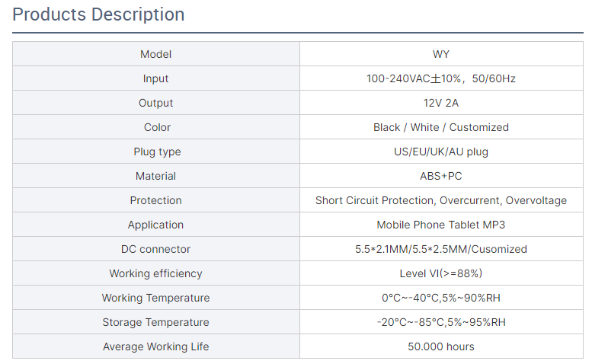Click the Mobile Phone Tablet MP3 value

click(441, 225)
